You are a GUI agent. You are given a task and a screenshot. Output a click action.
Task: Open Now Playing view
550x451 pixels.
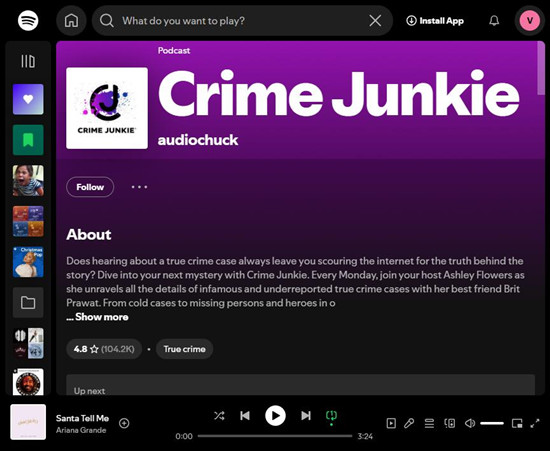click(x=391, y=423)
